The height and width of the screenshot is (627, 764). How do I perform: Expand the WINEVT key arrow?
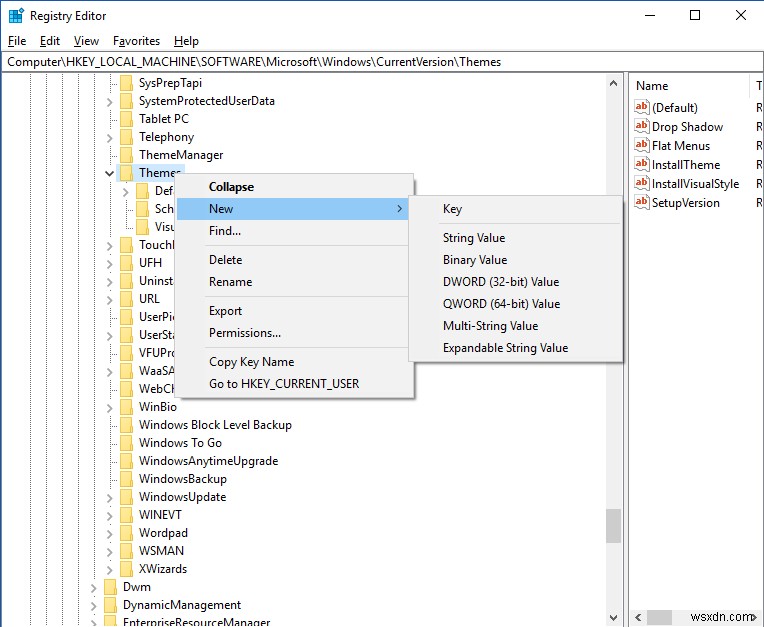pyautogui.click(x=110, y=516)
